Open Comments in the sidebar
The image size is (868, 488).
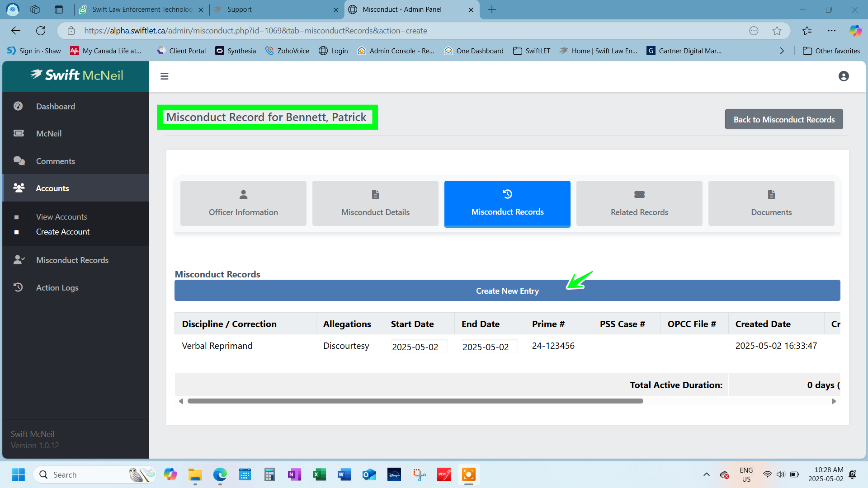55,161
